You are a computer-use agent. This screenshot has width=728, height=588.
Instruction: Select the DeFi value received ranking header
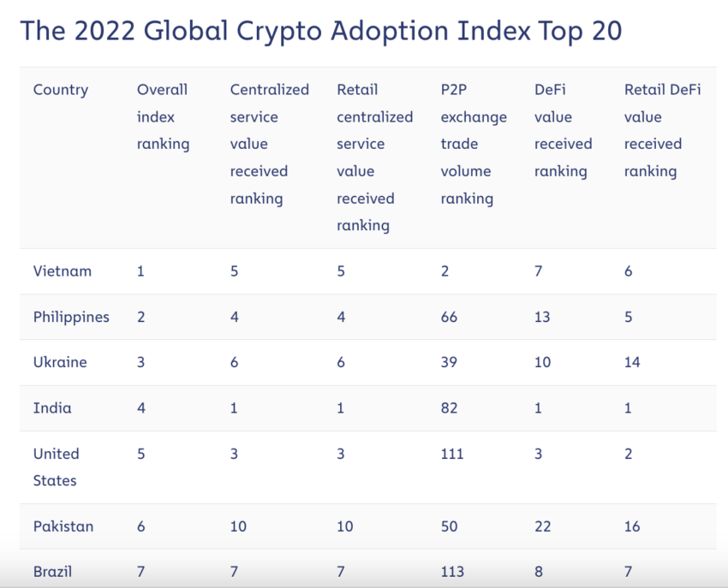563,130
